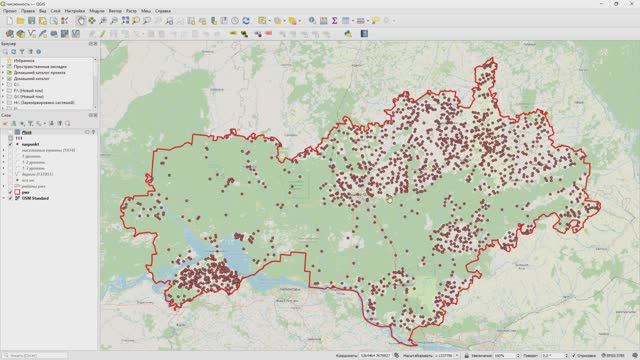Toggle OSM Standard layer visibility

(x=11, y=198)
